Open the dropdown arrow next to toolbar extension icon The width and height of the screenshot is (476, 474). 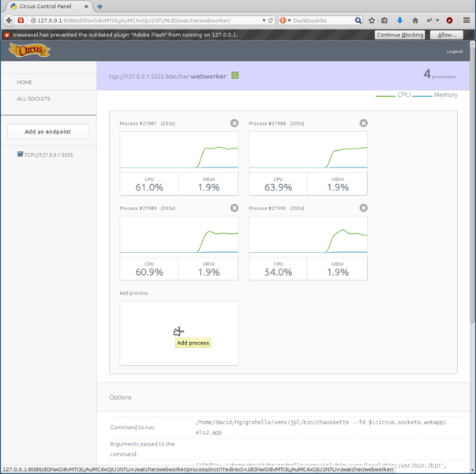click(x=437, y=21)
